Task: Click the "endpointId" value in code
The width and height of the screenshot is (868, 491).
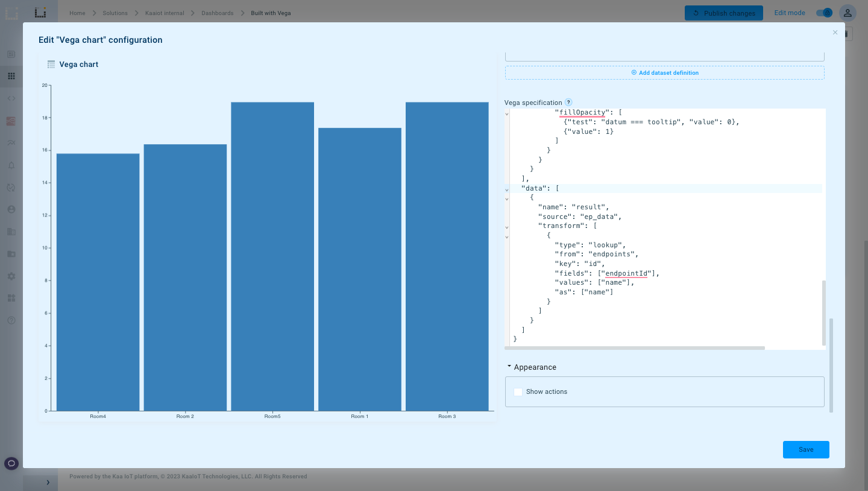Action: pyautogui.click(x=626, y=273)
